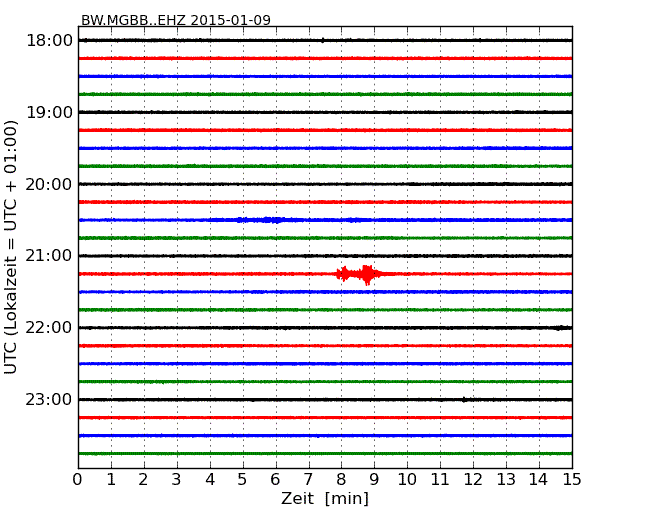Click the black blip on the 23:00 trace

[464, 399]
